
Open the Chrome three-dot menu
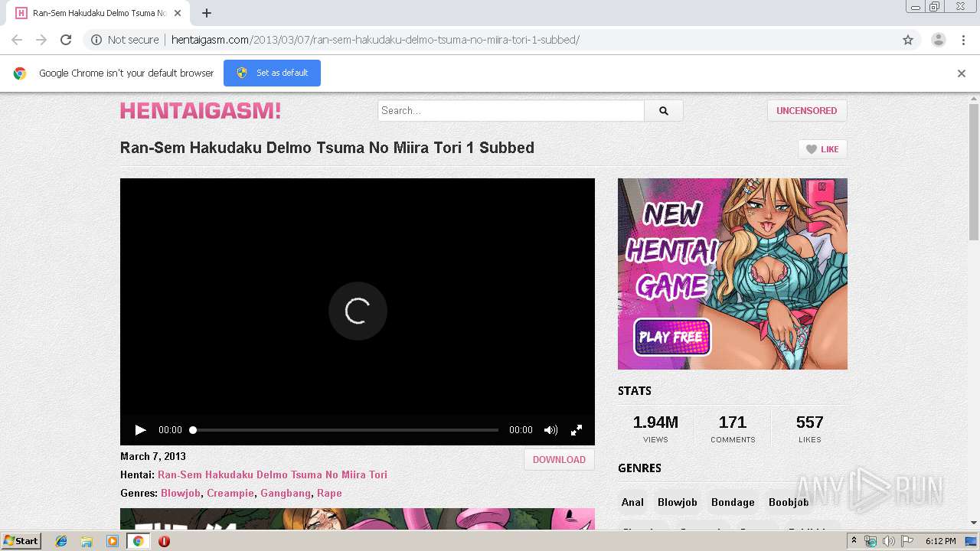[x=963, y=40]
